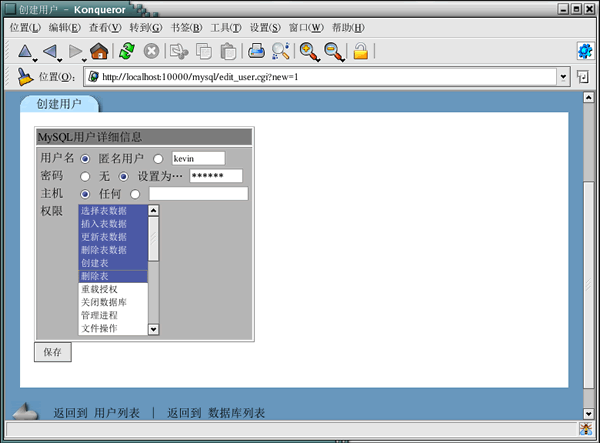The image size is (600, 443).
Task: Click the username field containing kevin
Action: click(198, 158)
